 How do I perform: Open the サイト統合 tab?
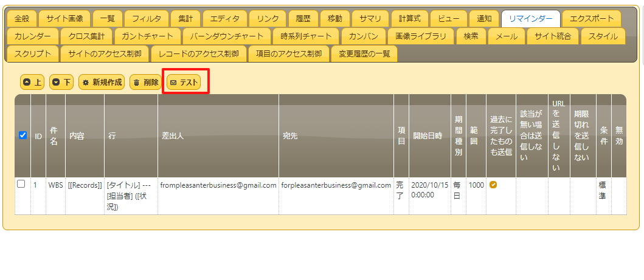point(552,36)
